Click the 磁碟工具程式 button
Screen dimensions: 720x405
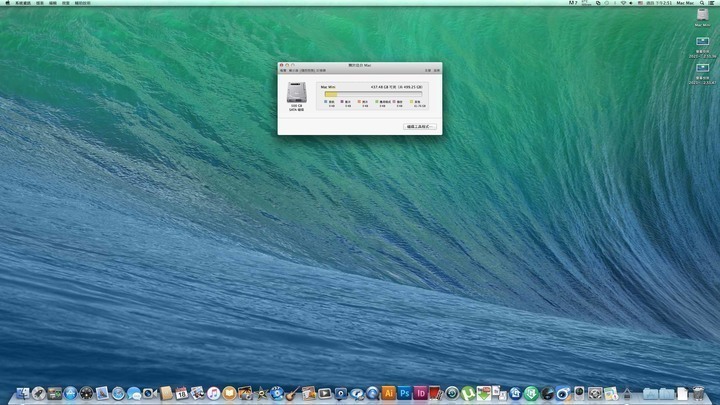[x=420, y=126]
